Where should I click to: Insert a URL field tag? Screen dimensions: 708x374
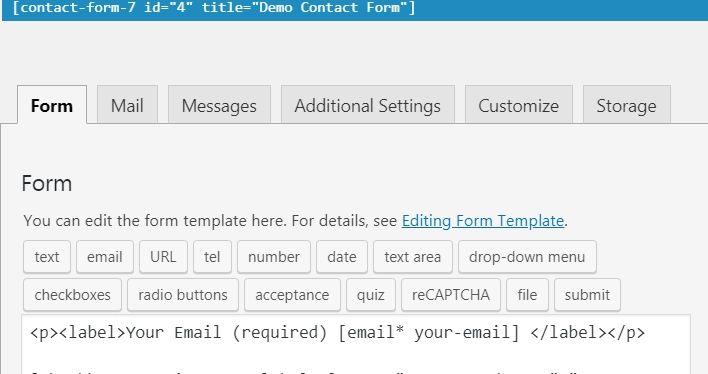pyautogui.click(x=163, y=257)
